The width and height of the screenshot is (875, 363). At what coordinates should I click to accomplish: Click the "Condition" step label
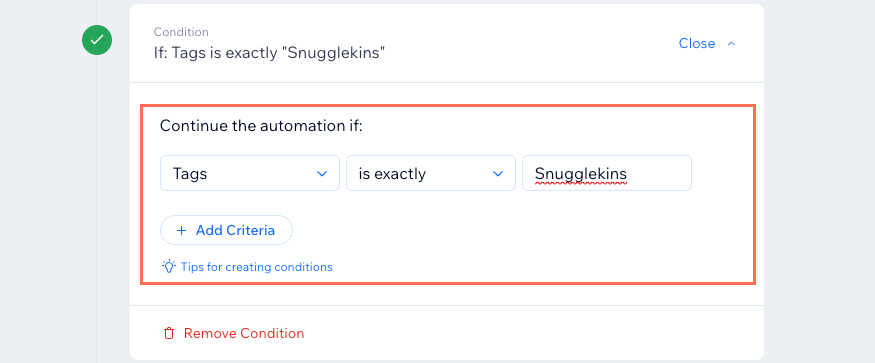181,32
